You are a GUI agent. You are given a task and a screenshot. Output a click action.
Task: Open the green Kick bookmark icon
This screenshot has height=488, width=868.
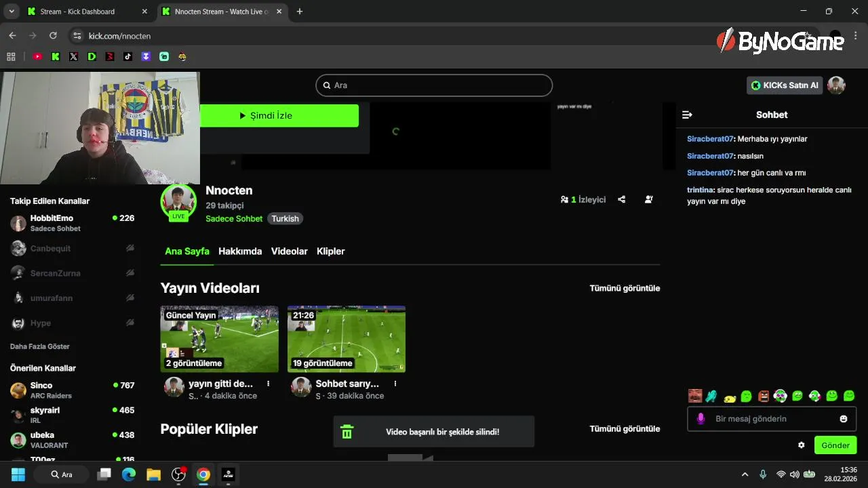56,57
